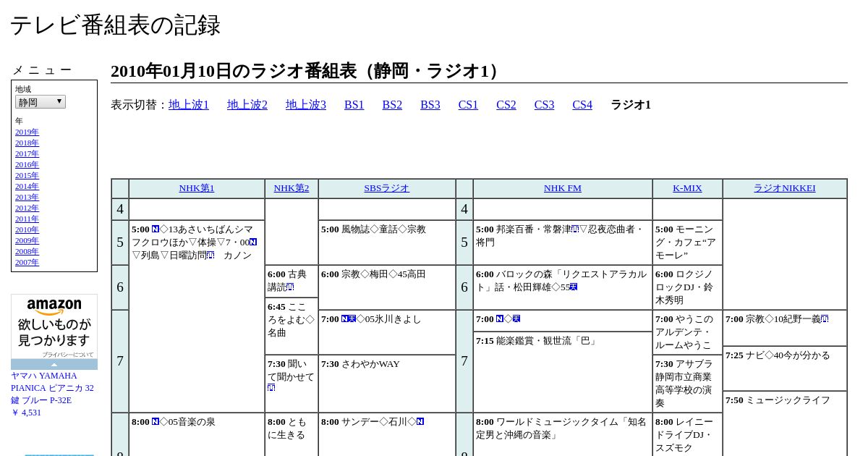Viewport: 868px width, 456px height.
Task: Open the 2019年 archive link
Action: click(27, 132)
